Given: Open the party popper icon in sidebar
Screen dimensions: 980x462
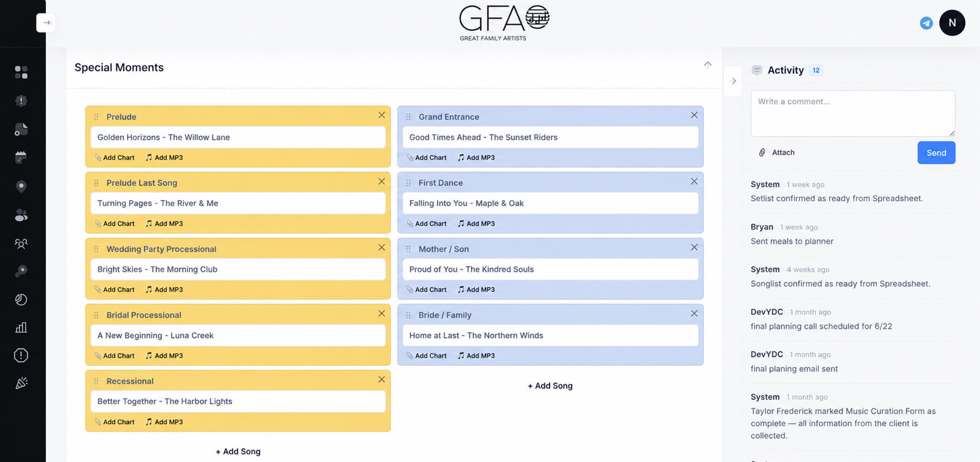Looking at the screenshot, I should tap(21, 383).
